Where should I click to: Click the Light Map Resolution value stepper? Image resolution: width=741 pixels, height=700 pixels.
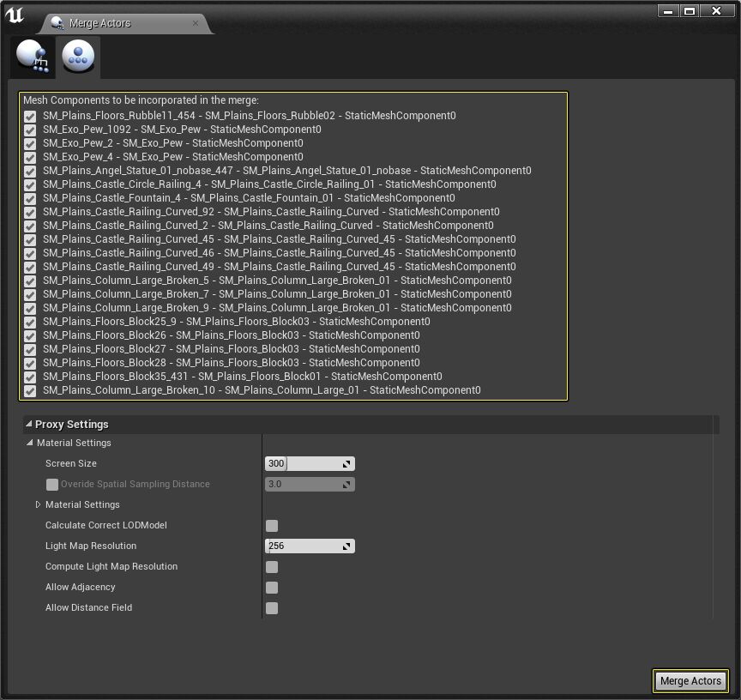(x=346, y=546)
